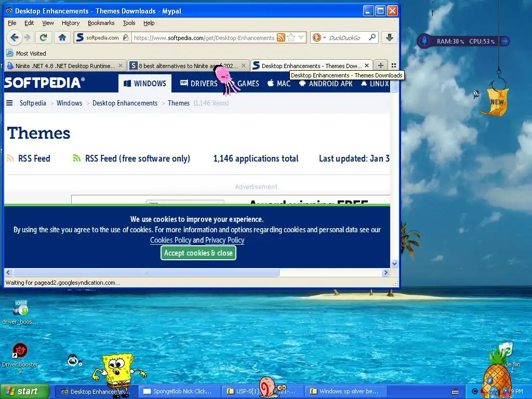This screenshot has width=532, height=399.
Task: Click the rocket icon in RAM/CPU widget
Action: [424, 41]
